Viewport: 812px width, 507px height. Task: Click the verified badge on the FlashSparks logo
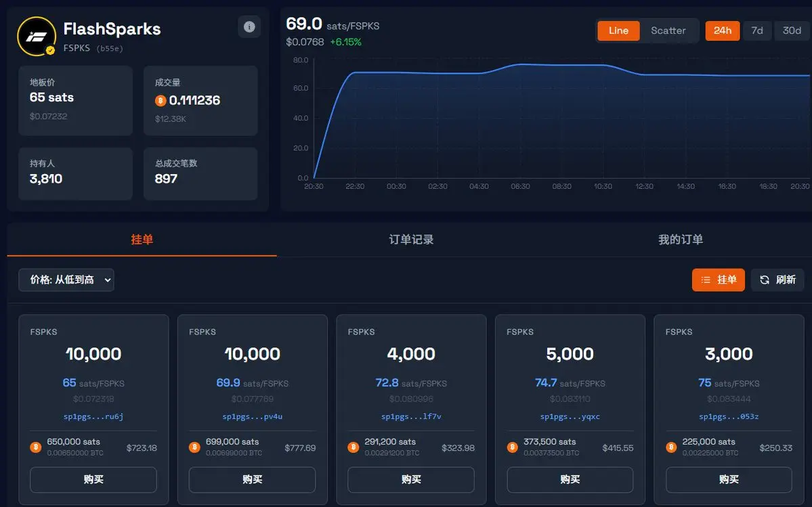coord(50,50)
